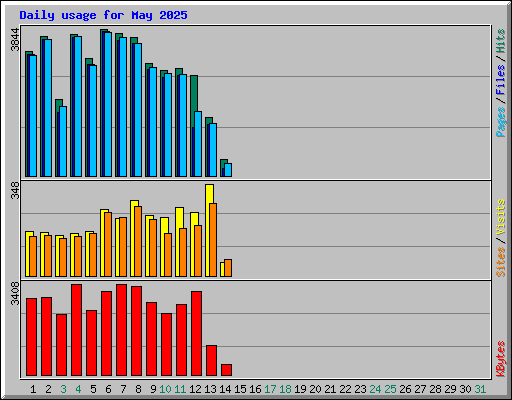
Task: Select day label 14 on the x-axis
Action: pos(225,389)
